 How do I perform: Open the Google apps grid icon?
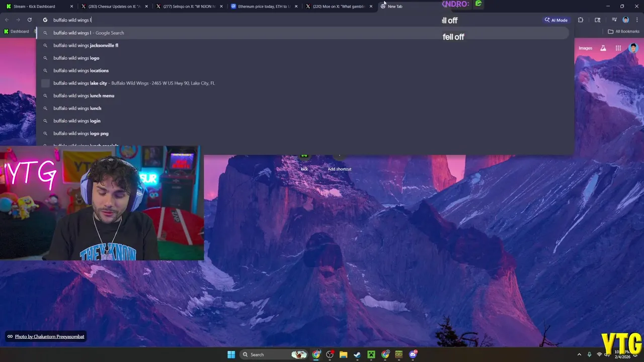pos(618,48)
